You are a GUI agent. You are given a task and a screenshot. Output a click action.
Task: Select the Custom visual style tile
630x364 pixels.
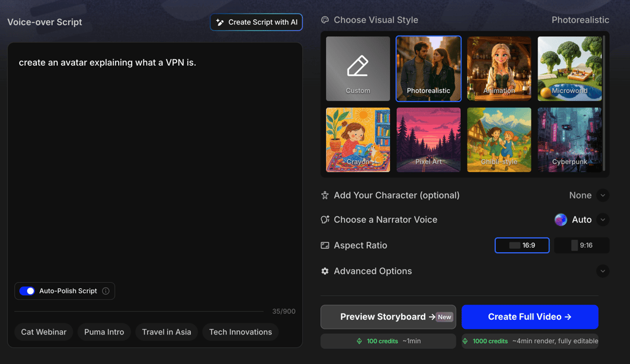point(358,69)
